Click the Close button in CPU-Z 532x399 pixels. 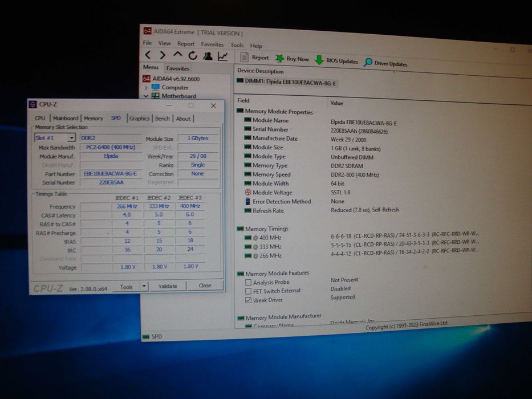point(205,286)
